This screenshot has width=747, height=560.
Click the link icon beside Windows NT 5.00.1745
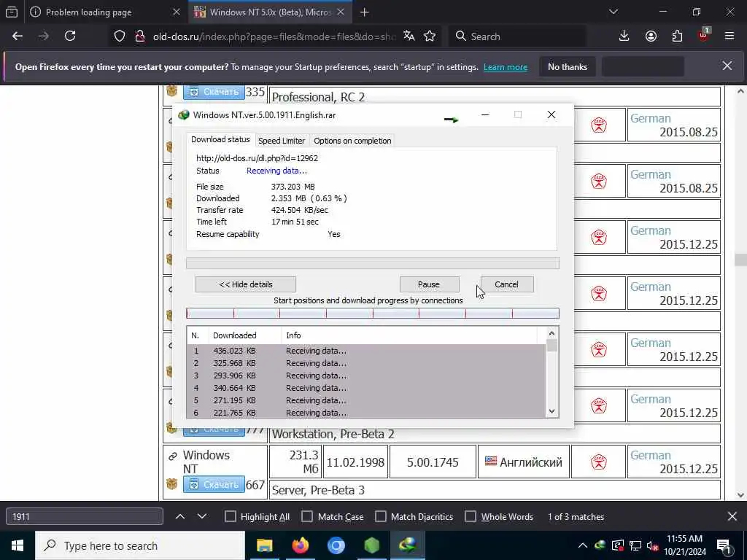point(172,456)
